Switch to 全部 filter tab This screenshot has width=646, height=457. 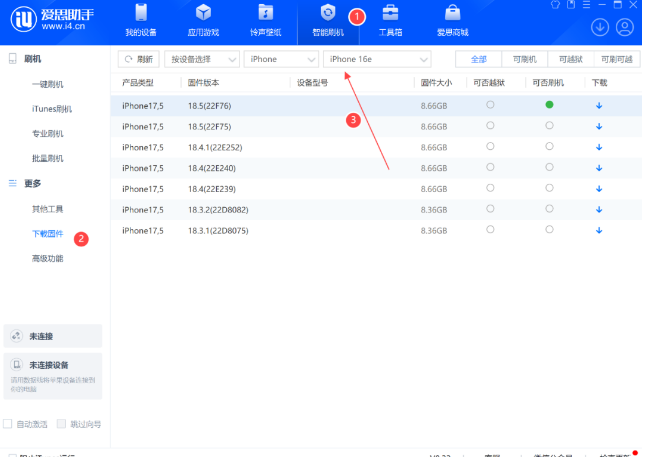tap(478, 59)
